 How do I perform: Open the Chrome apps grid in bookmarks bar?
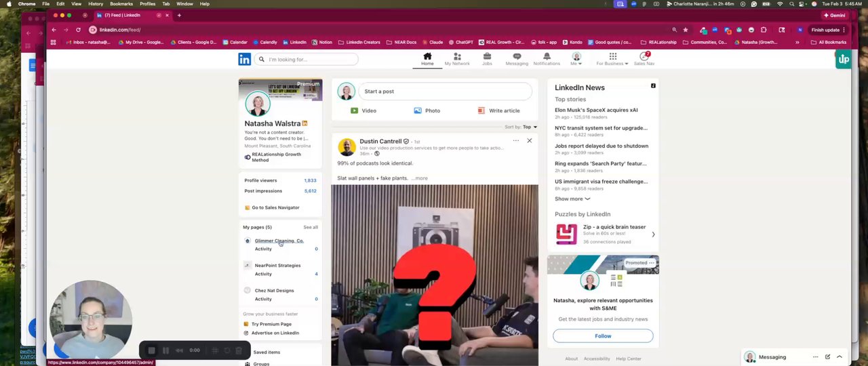53,42
